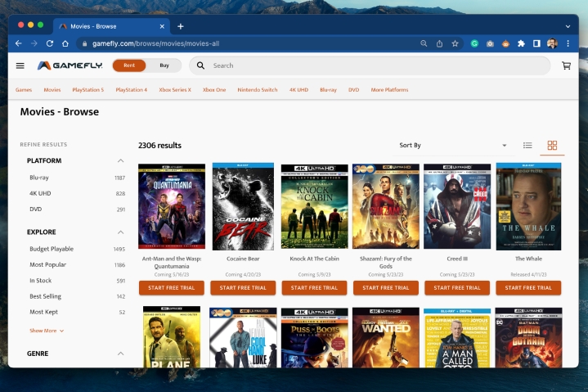Screen dimensions: 588x392
Task: Collapse the GENRE section
Action: tap(120, 354)
